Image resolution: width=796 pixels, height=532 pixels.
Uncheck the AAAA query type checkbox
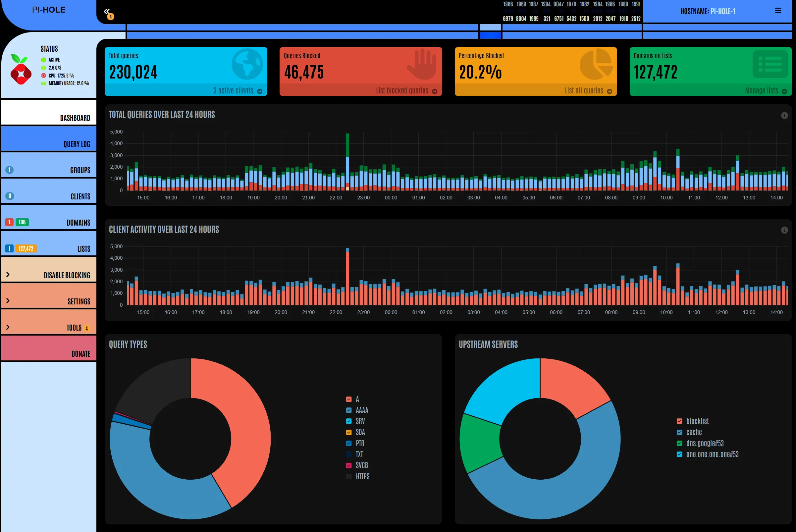point(349,410)
